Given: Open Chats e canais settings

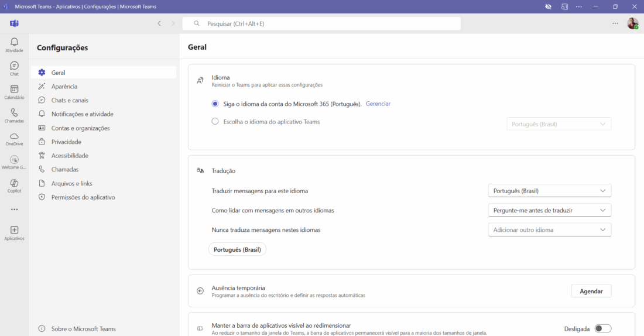Looking at the screenshot, I should pos(104,100).
